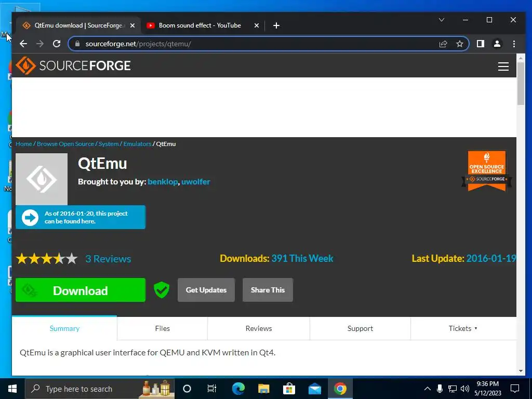Open the tab search dropdown chevron
The width and height of the screenshot is (532, 399).
coord(442,20)
